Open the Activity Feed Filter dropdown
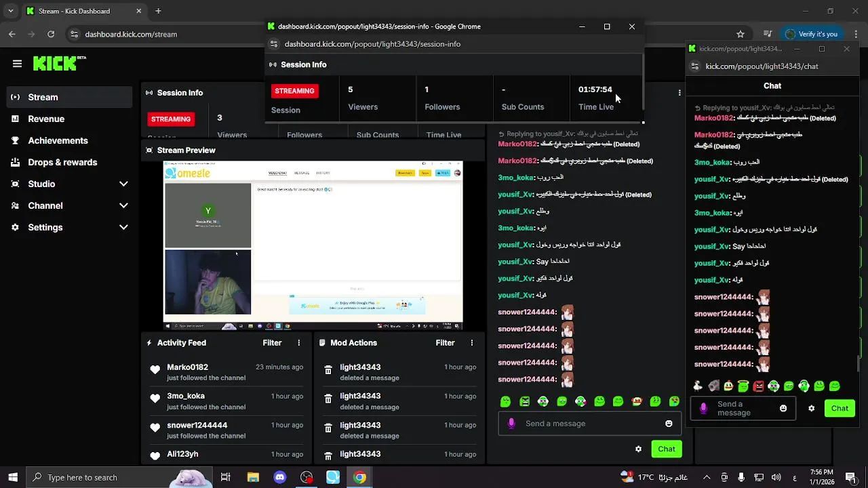 272,343
